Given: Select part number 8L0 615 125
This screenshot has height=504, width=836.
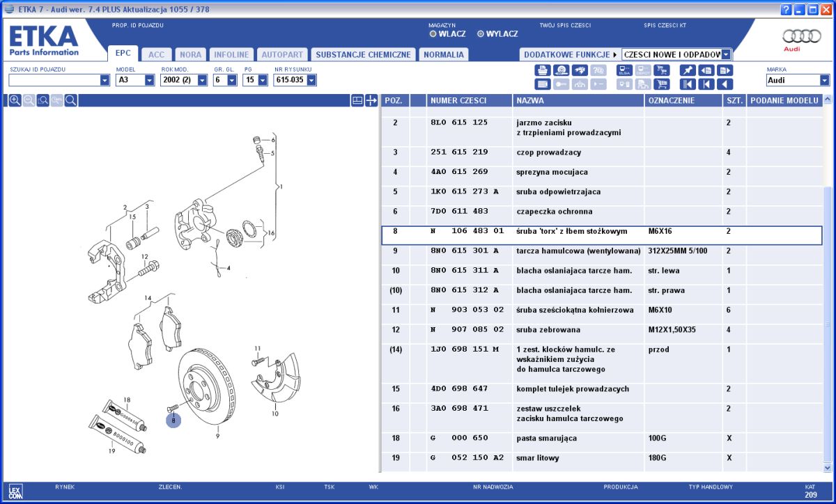Looking at the screenshot, I should click(x=459, y=123).
